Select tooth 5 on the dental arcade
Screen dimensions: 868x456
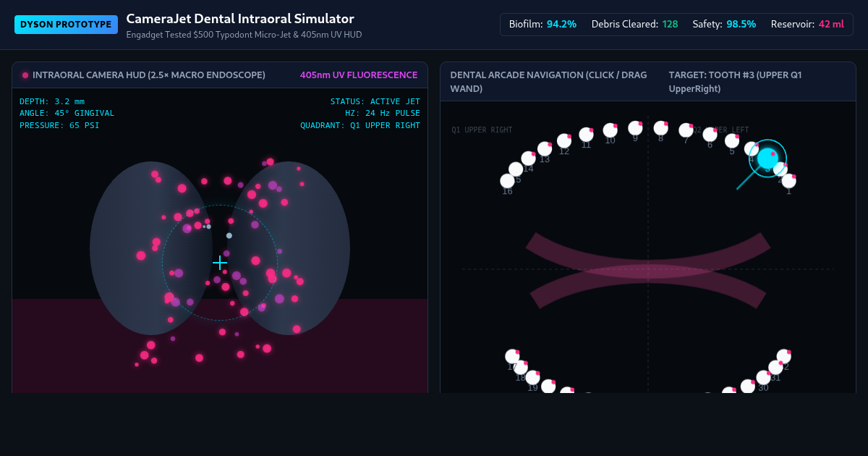[732, 141]
